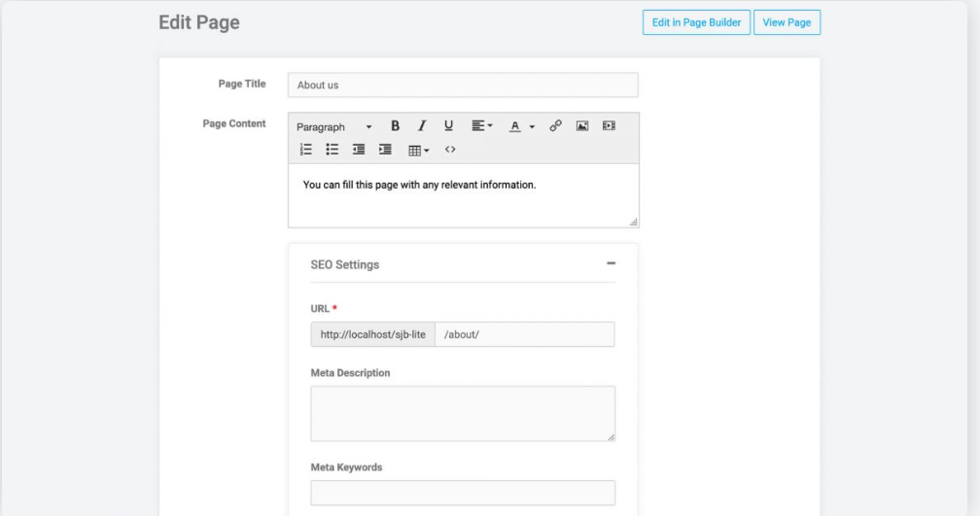Open the Paragraph format dropdown
Image resolution: width=980 pixels, height=516 pixels.
click(334, 126)
